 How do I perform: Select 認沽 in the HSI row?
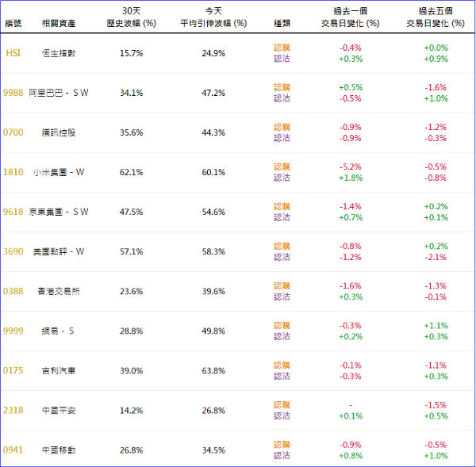tap(282, 59)
